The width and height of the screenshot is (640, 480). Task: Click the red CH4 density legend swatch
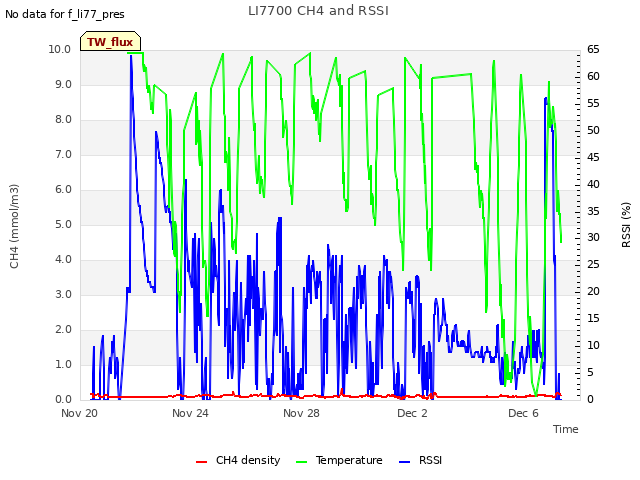(201, 462)
